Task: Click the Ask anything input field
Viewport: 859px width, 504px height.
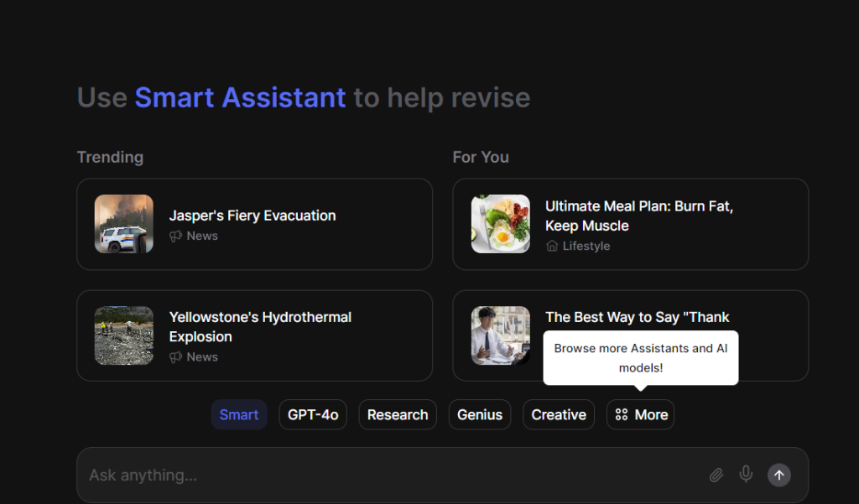Action: tap(386, 475)
